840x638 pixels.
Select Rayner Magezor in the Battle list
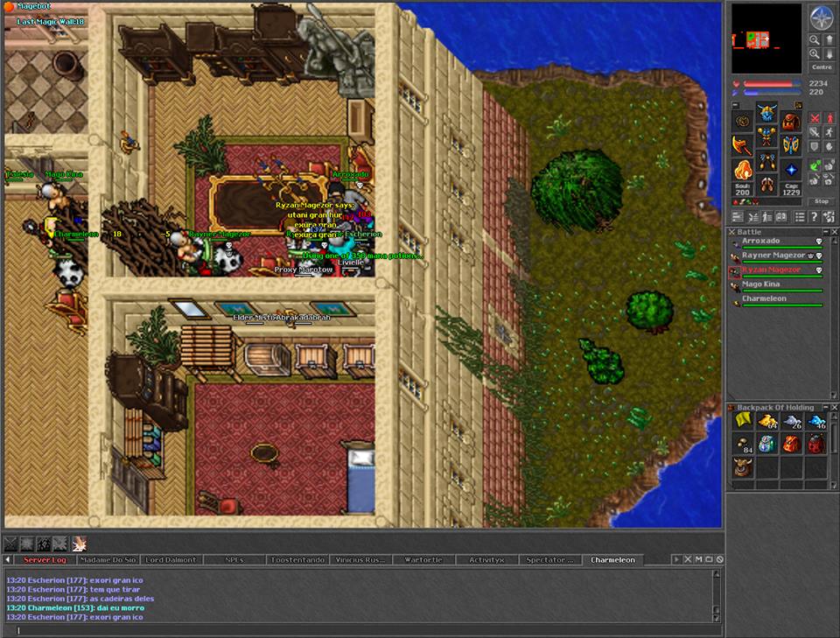777,257
